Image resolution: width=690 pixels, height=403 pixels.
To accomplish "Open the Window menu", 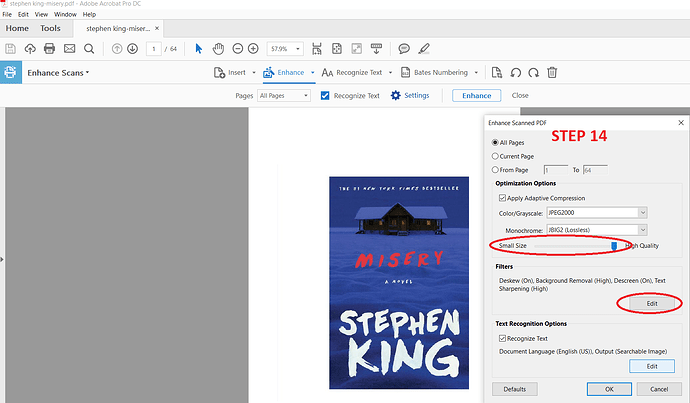I will point(67,15).
